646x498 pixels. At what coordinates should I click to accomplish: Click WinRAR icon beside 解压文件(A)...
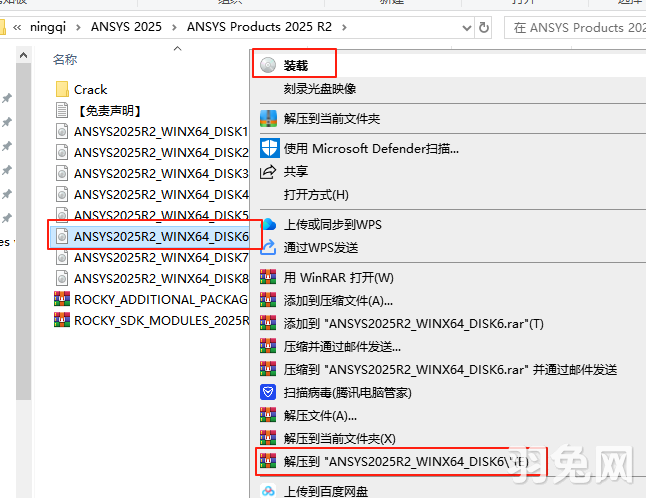click(x=268, y=415)
